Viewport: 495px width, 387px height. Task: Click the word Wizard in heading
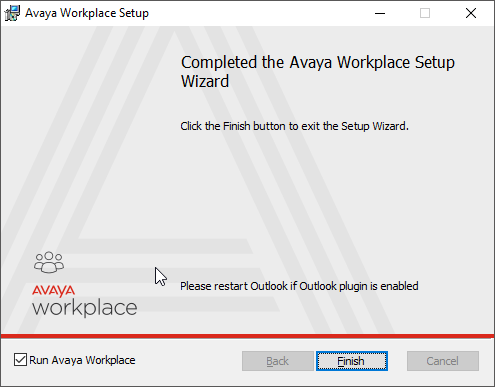[205, 81]
